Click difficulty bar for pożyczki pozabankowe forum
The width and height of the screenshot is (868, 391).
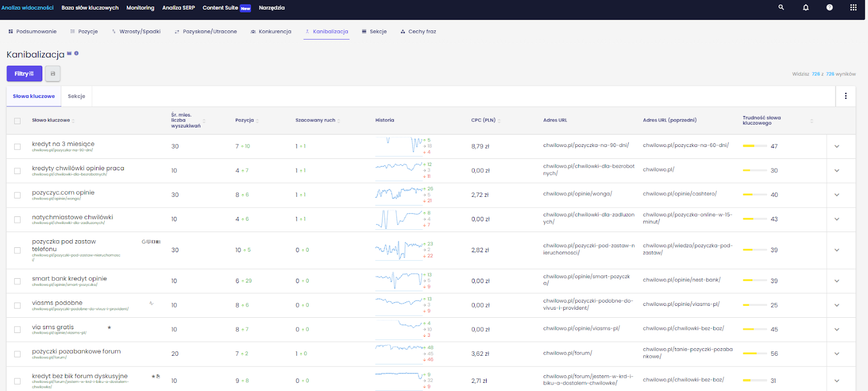pyautogui.click(x=755, y=354)
